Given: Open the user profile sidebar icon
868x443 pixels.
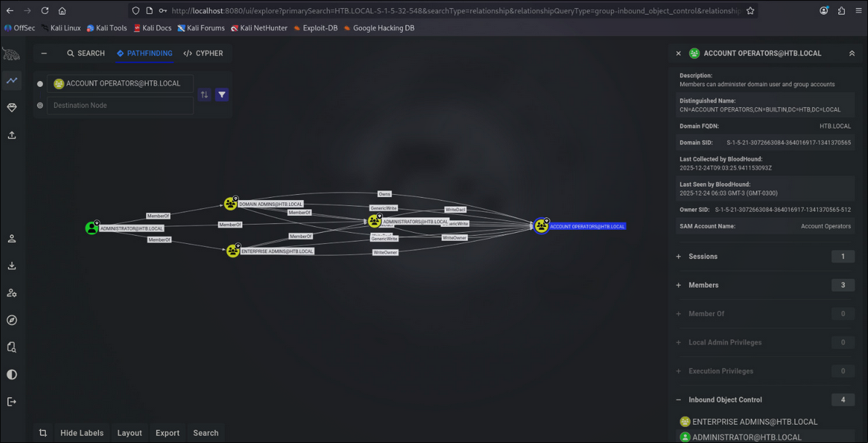Looking at the screenshot, I should [12, 239].
